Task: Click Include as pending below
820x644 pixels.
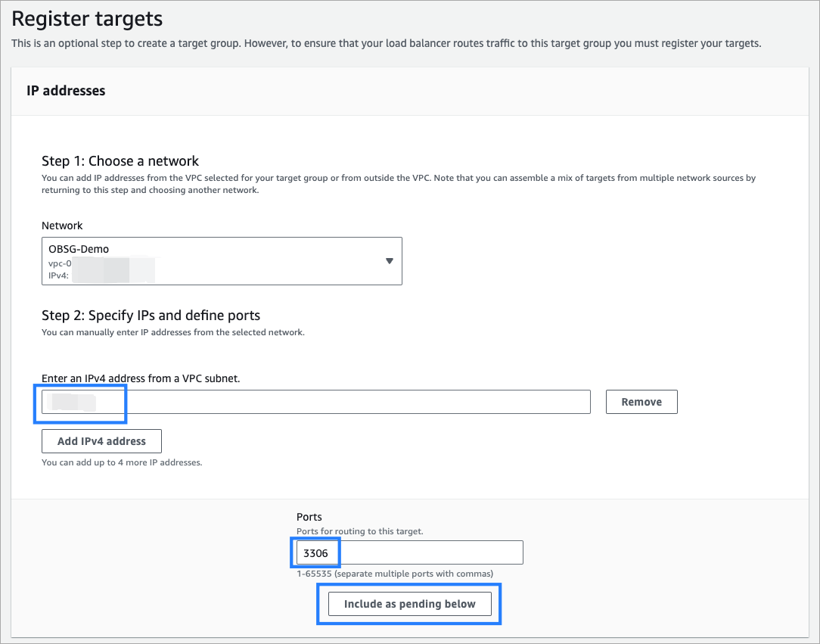Action: click(409, 604)
